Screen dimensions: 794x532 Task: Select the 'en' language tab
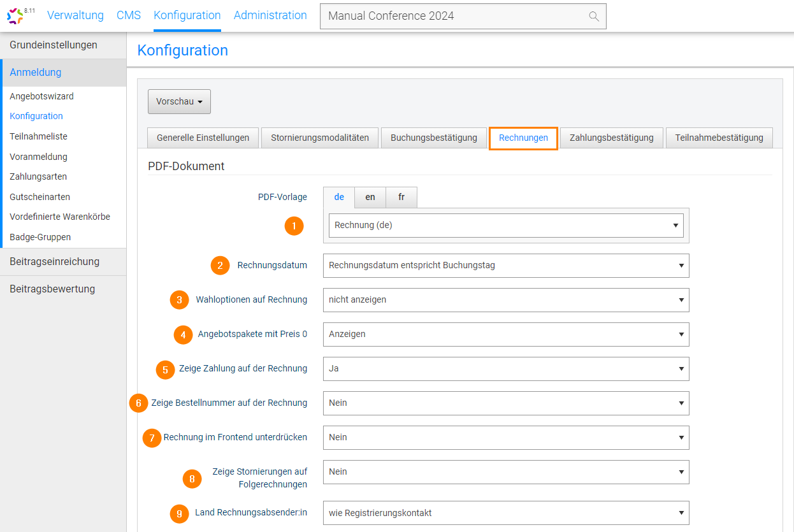coord(370,198)
